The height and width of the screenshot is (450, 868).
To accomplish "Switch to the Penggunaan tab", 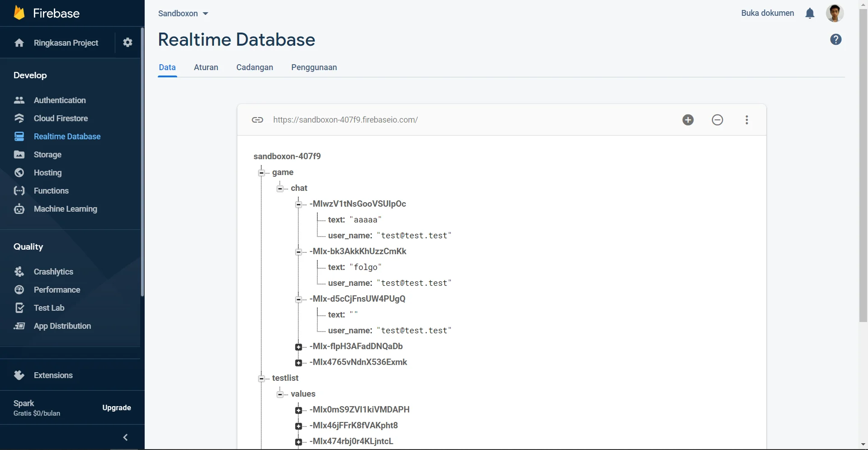I will (x=314, y=67).
